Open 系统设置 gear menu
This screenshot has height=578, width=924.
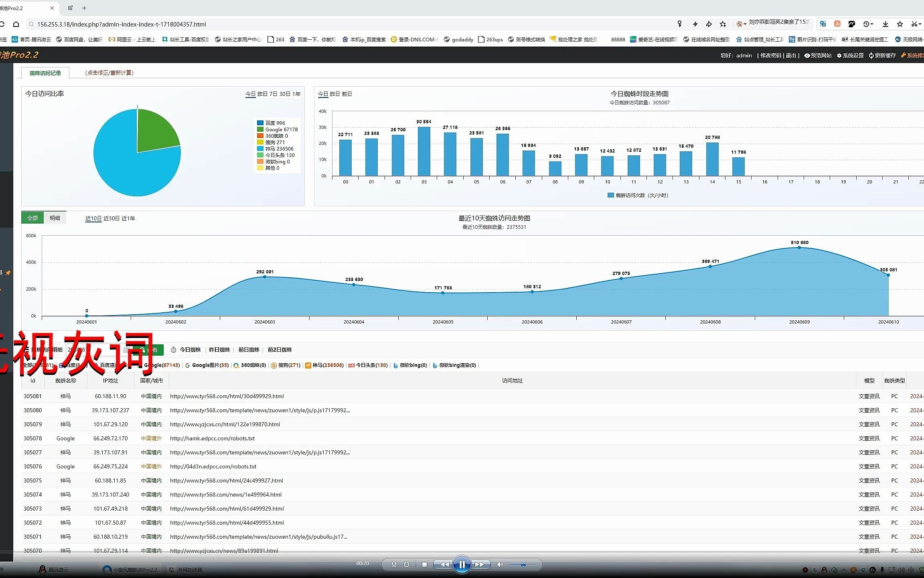(850, 55)
